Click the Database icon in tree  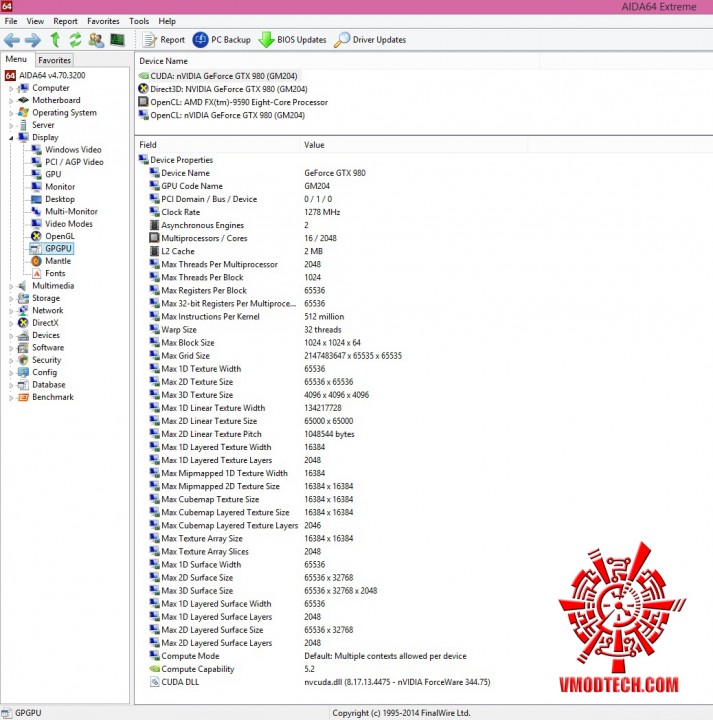23,385
